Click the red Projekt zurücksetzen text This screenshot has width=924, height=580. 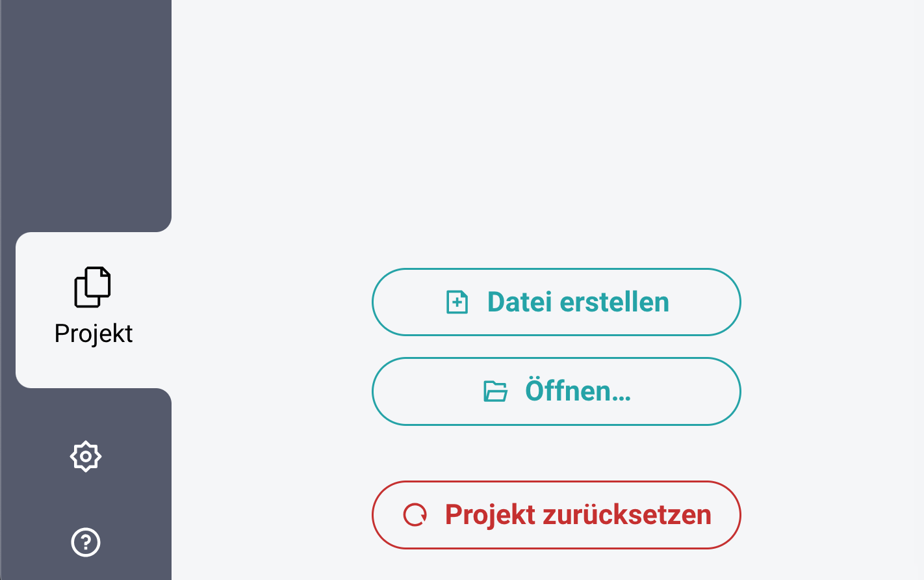(x=578, y=515)
